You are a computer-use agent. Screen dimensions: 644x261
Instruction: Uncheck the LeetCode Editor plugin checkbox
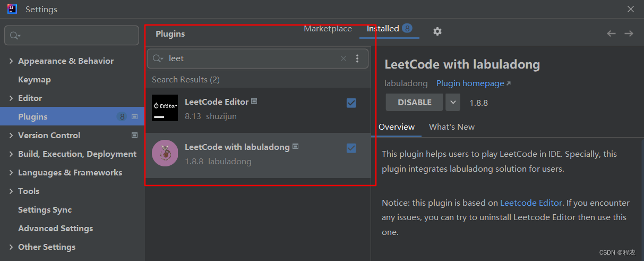[351, 103]
